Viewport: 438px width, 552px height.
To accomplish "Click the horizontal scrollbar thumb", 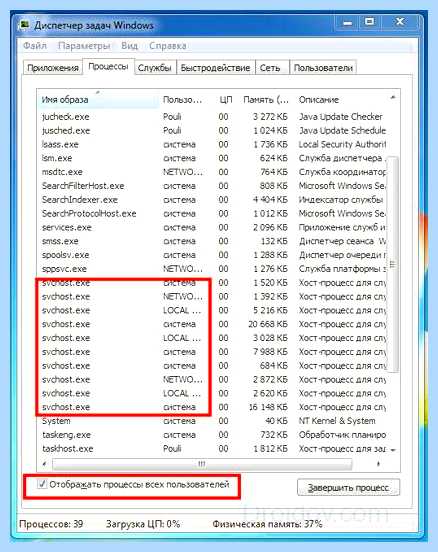I will (202, 464).
